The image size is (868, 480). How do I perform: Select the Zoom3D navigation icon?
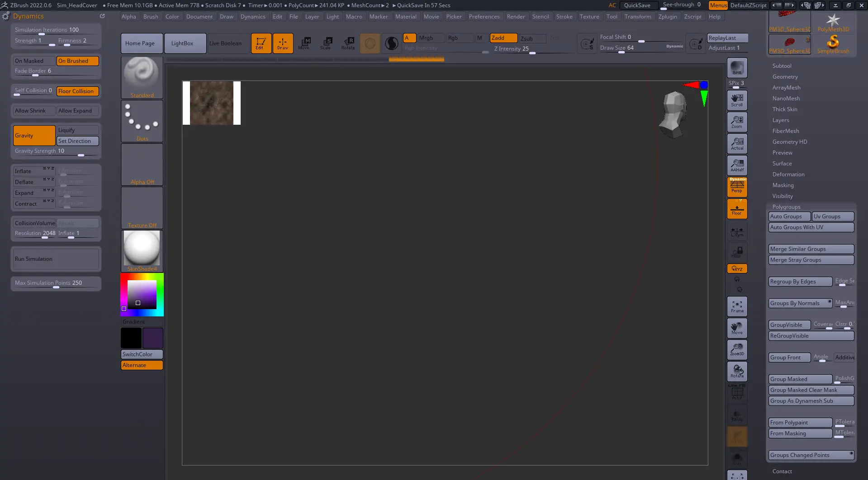737,350
